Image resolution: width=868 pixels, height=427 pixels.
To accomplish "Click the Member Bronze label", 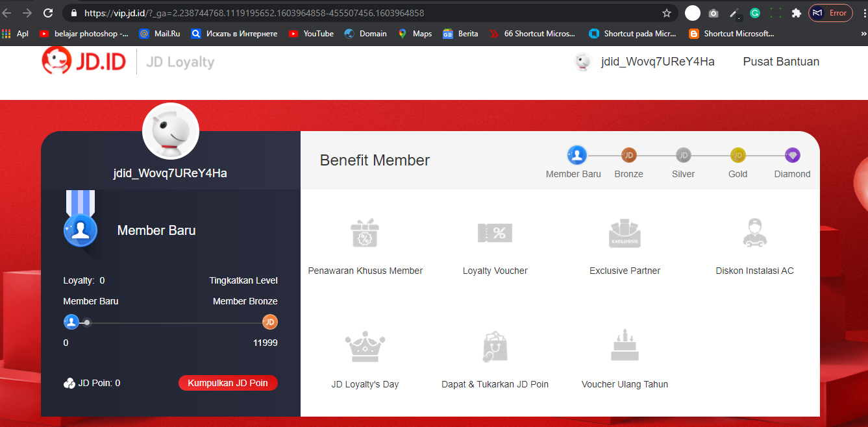I will click(245, 301).
